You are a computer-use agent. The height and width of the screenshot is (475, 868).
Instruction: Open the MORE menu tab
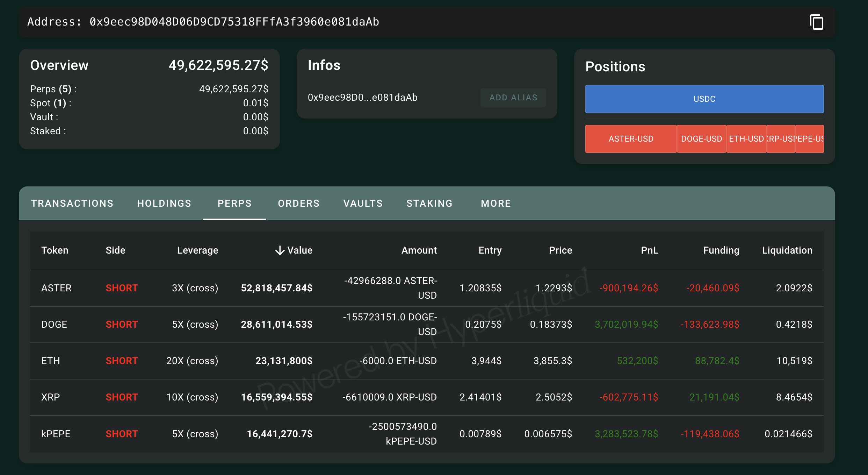coord(496,203)
